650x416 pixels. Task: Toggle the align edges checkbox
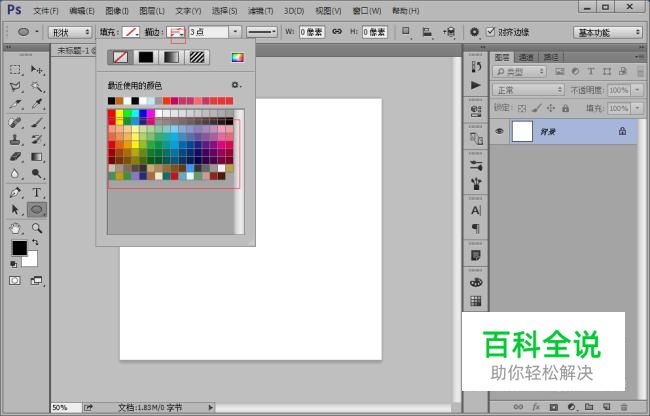(491, 32)
